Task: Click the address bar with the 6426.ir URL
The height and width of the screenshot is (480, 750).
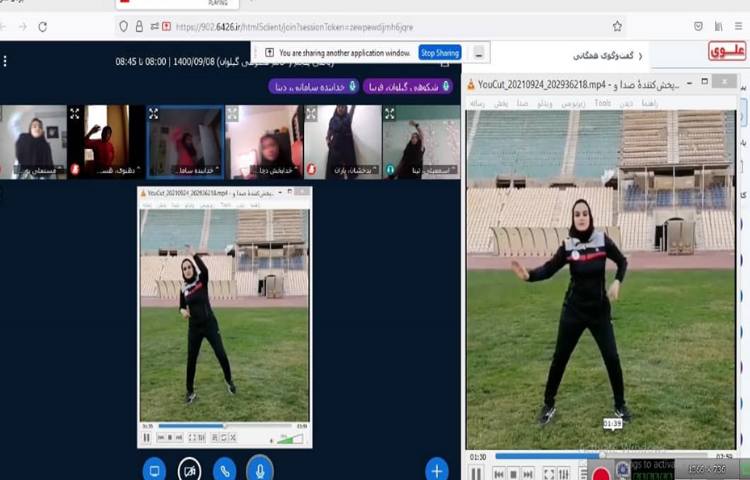Action: coord(371,27)
